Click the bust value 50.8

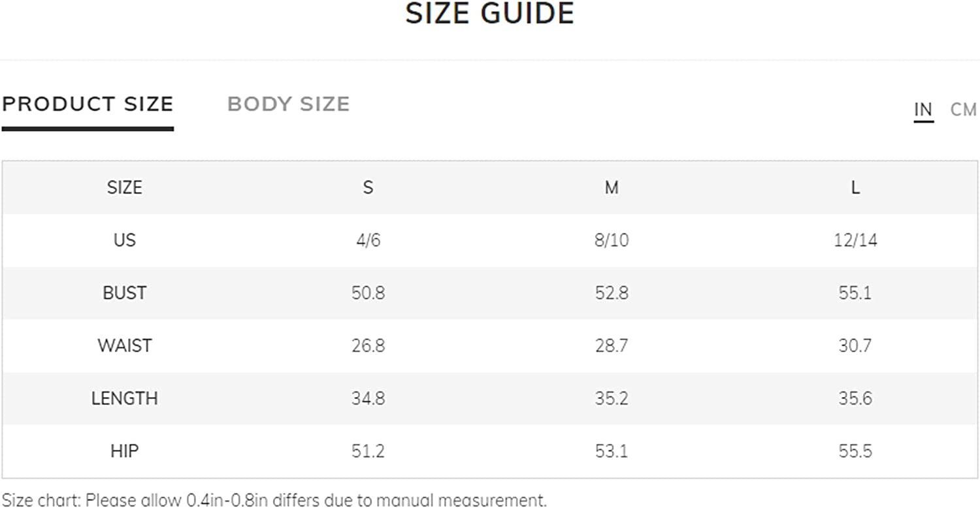368,293
